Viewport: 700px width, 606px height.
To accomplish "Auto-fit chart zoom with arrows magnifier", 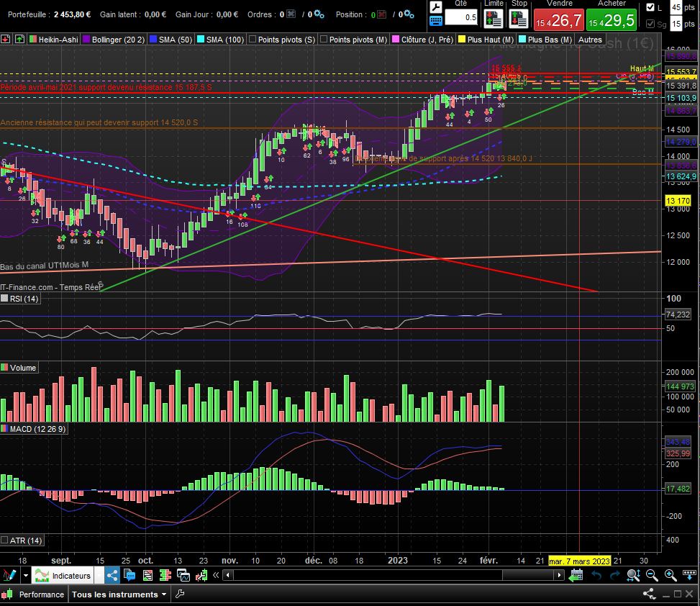I will pos(633,575).
